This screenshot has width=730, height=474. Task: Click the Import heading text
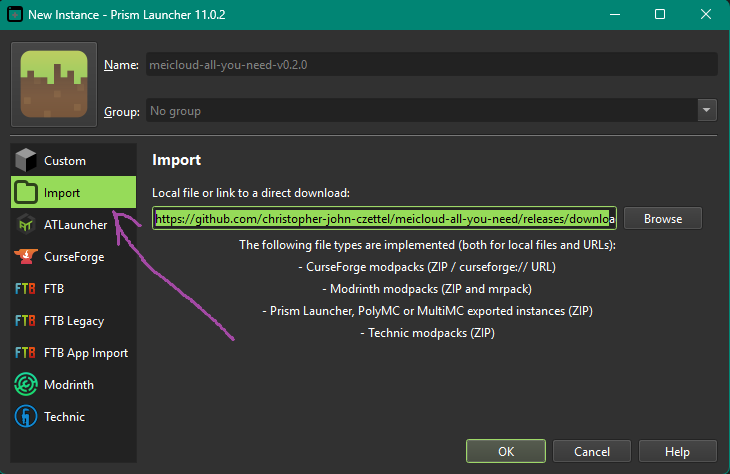pos(176,160)
